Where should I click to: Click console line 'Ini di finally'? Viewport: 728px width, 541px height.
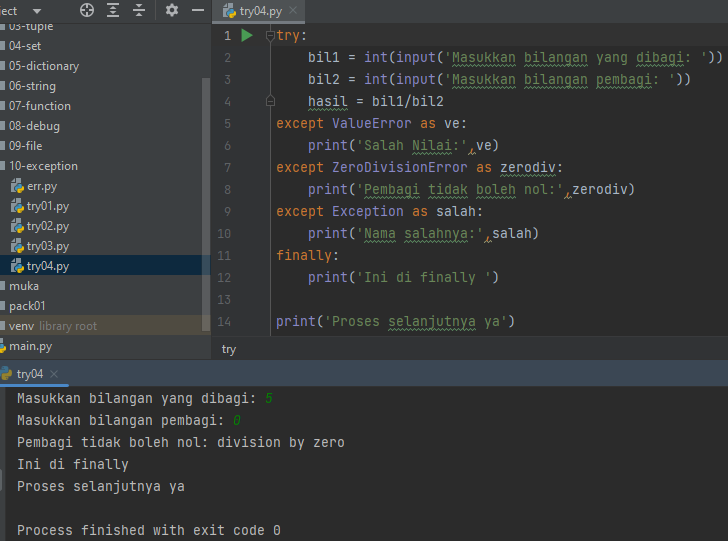(73, 464)
